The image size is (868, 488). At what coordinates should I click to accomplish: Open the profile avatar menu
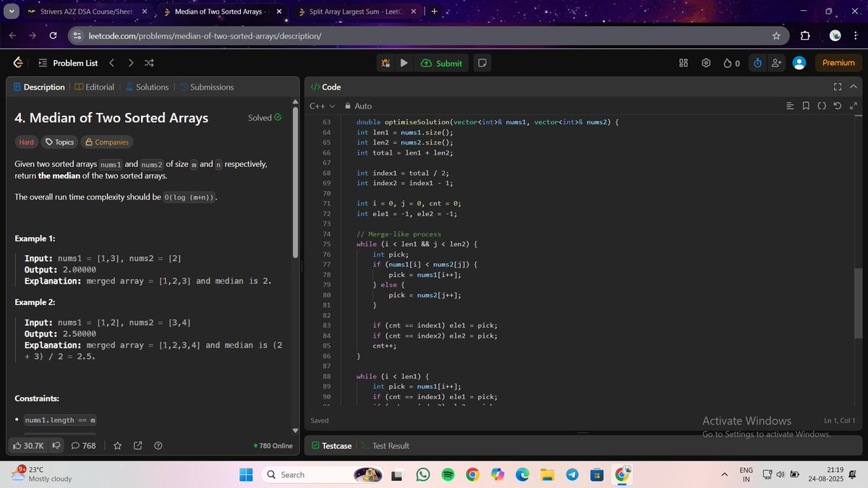(x=799, y=63)
